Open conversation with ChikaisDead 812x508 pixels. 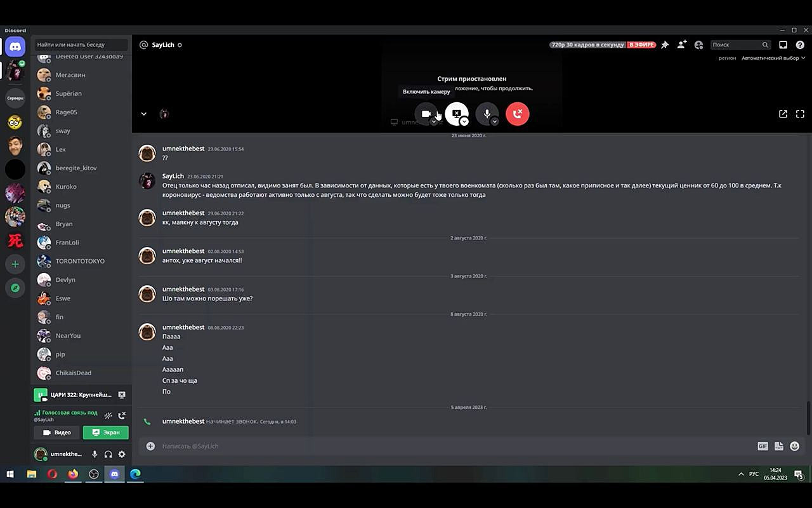tap(81, 373)
